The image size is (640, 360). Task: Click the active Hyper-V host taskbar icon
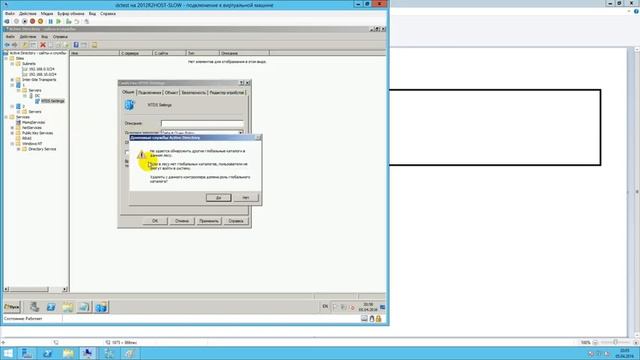[x=88, y=353]
